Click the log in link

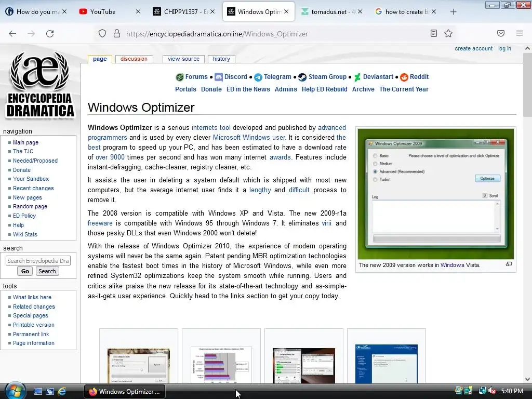504,48
